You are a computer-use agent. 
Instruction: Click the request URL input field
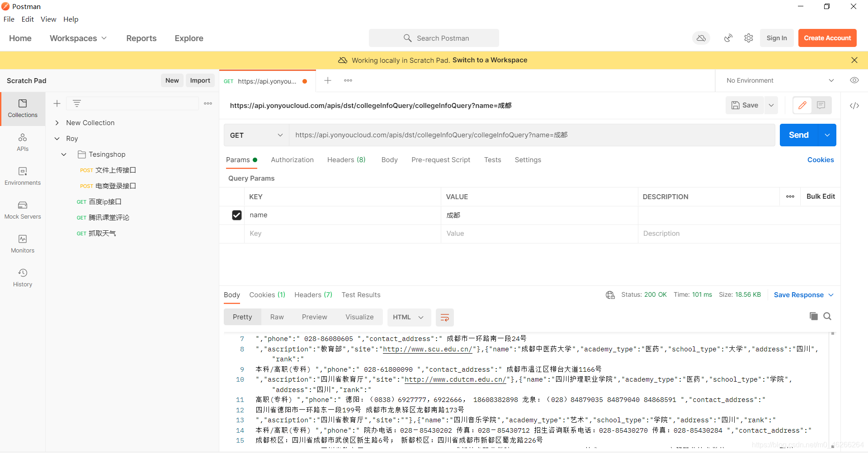pos(532,135)
